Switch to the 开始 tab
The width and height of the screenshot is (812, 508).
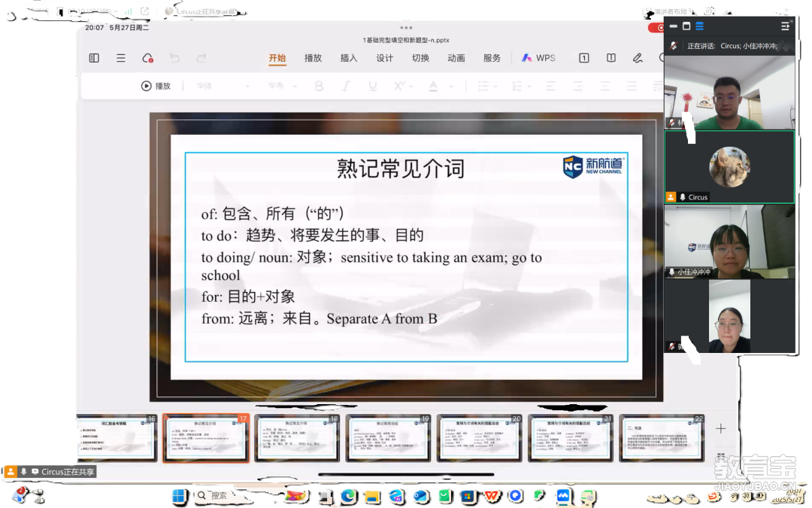277,58
